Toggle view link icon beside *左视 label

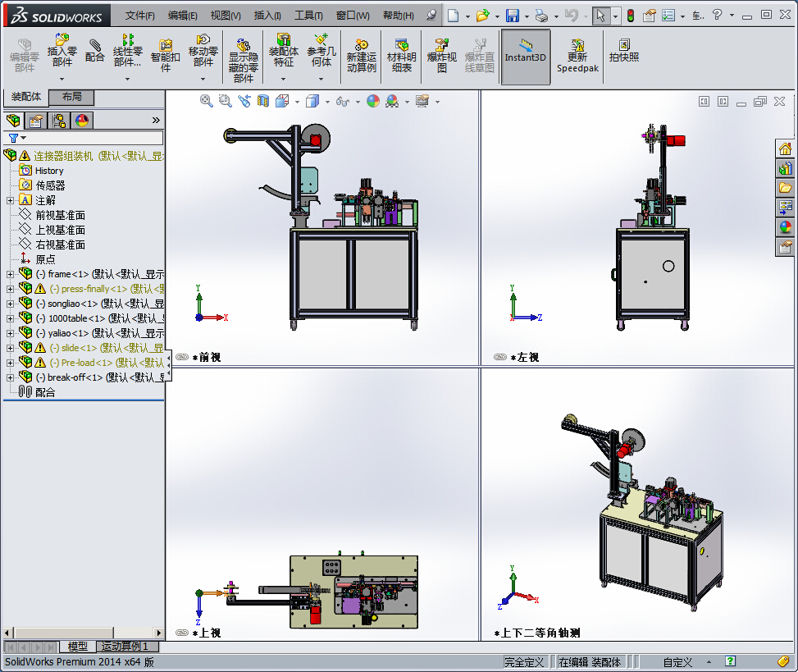pyautogui.click(x=500, y=357)
